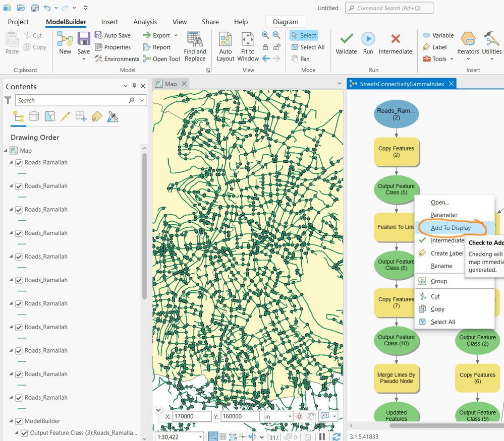Open the Iterators tool in the ribbon
This screenshot has width=504, height=441.
pyautogui.click(x=468, y=40)
